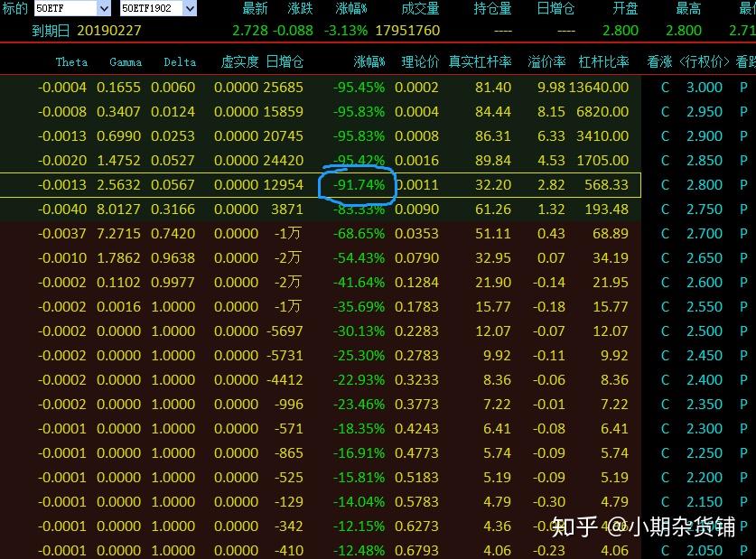Click the -54.43% change cell
Image resolution: width=756 pixels, height=559 pixels.
coord(359,257)
